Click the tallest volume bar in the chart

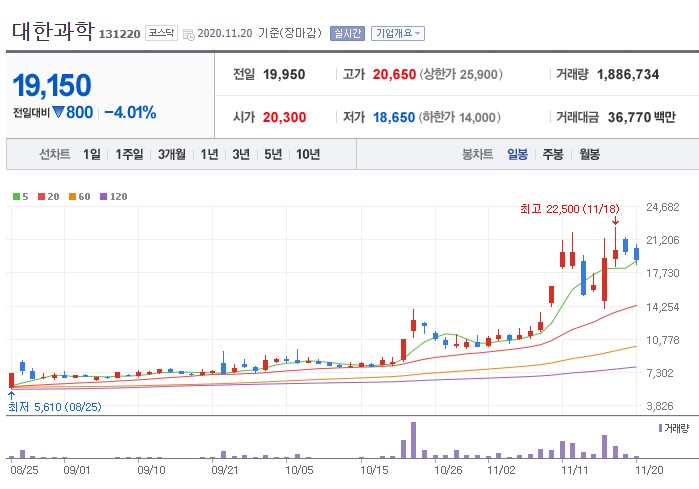(x=413, y=440)
